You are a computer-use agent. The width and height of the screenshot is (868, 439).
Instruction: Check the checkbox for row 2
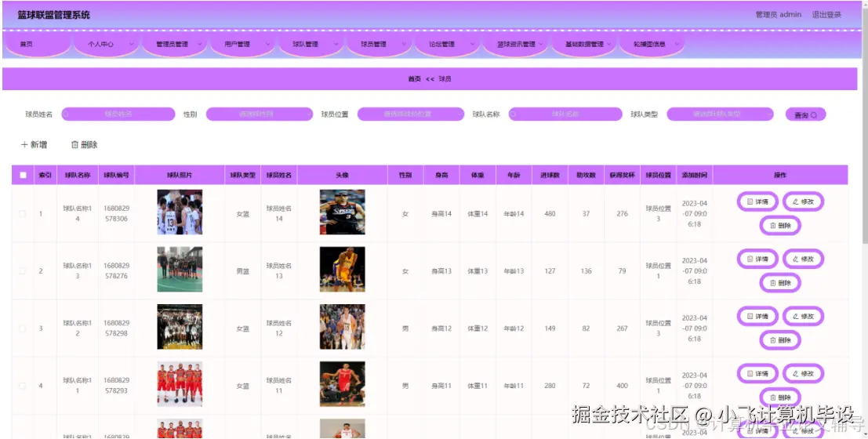(23, 271)
